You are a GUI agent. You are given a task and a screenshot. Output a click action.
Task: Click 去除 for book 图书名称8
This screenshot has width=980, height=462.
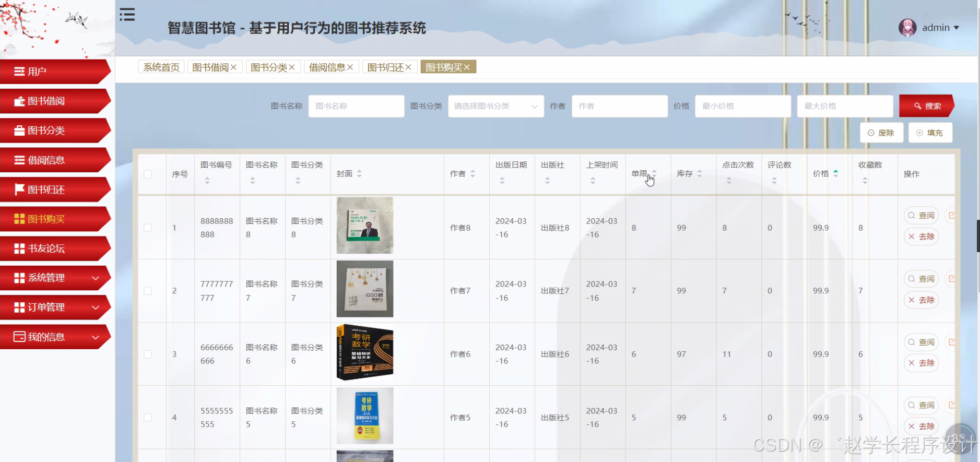922,236
